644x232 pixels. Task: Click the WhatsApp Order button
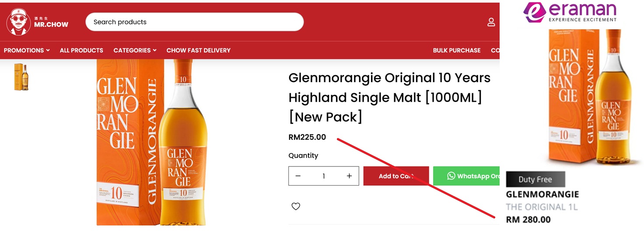pos(467,176)
